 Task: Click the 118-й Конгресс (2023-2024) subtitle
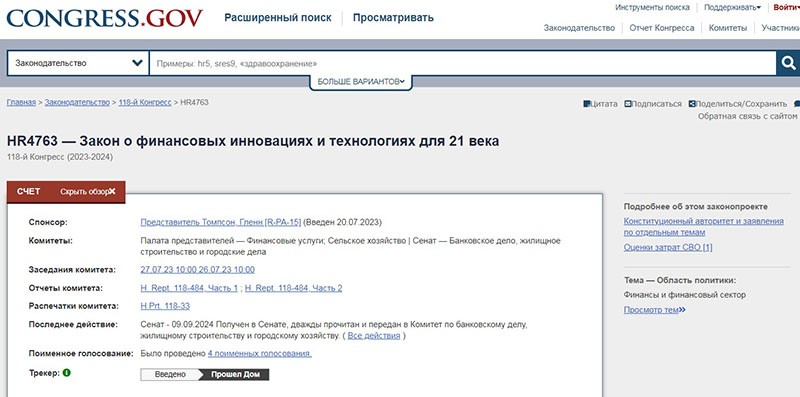[60, 157]
